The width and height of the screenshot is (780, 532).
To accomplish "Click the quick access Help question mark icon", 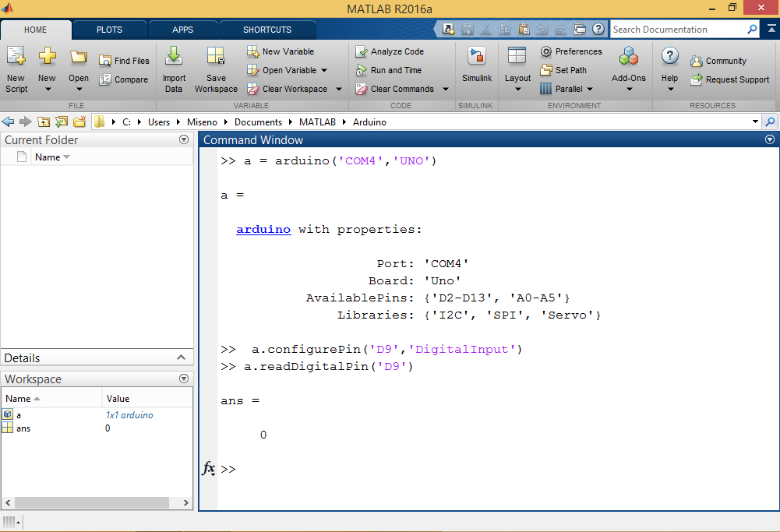I will [x=598, y=30].
